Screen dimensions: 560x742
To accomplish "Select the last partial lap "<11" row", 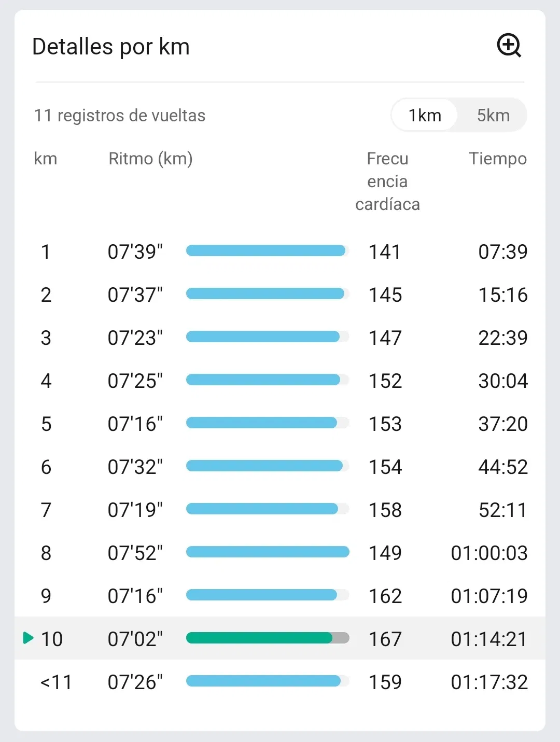I will [280, 682].
